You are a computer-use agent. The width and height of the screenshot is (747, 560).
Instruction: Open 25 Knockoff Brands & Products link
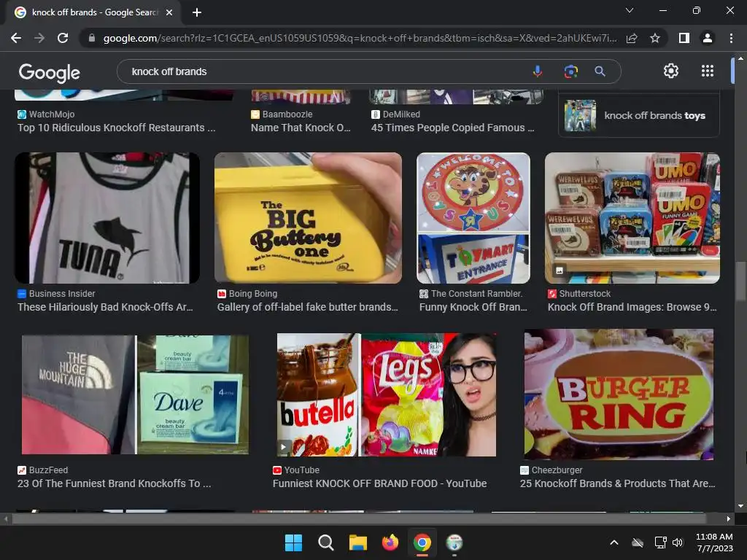617,483
